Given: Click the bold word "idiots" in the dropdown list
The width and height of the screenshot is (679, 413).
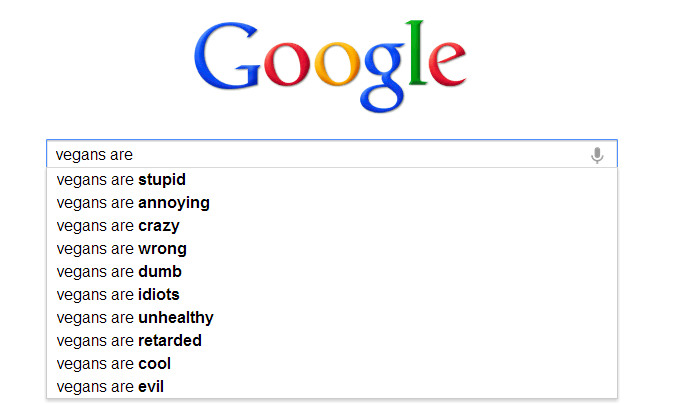Looking at the screenshot, I should [158, 294].
